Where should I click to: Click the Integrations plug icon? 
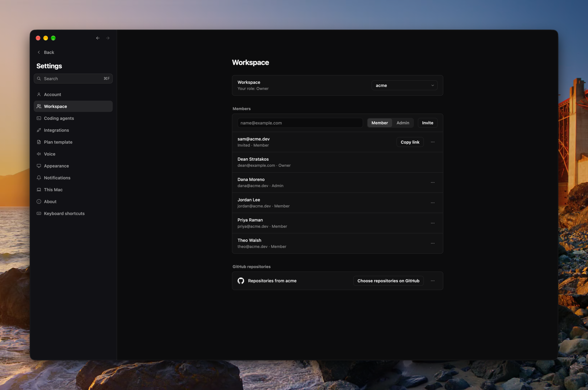coord(39,130)
